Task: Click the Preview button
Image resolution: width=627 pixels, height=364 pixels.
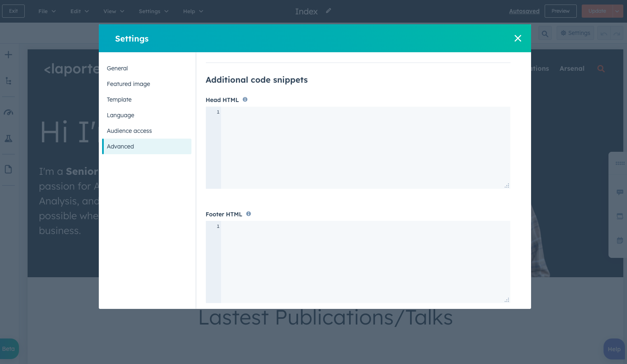Action: click(560, 11)
